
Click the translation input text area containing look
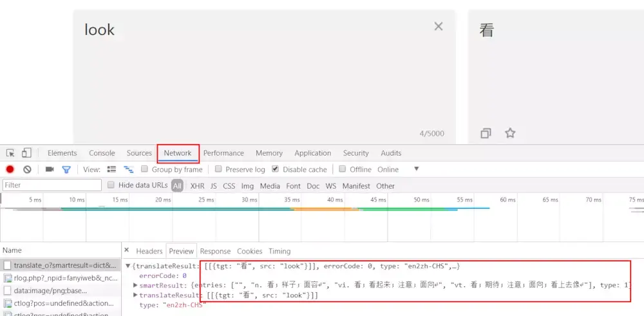coord(264,77)
